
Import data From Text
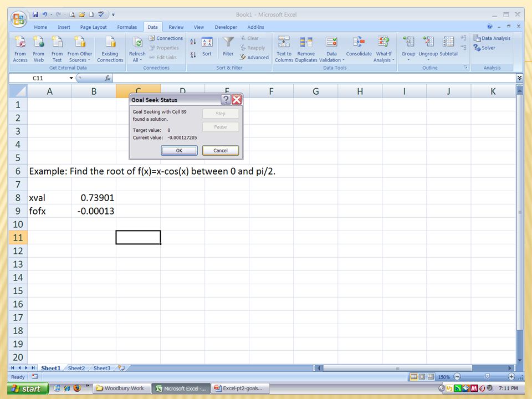(x=57, y=49)
